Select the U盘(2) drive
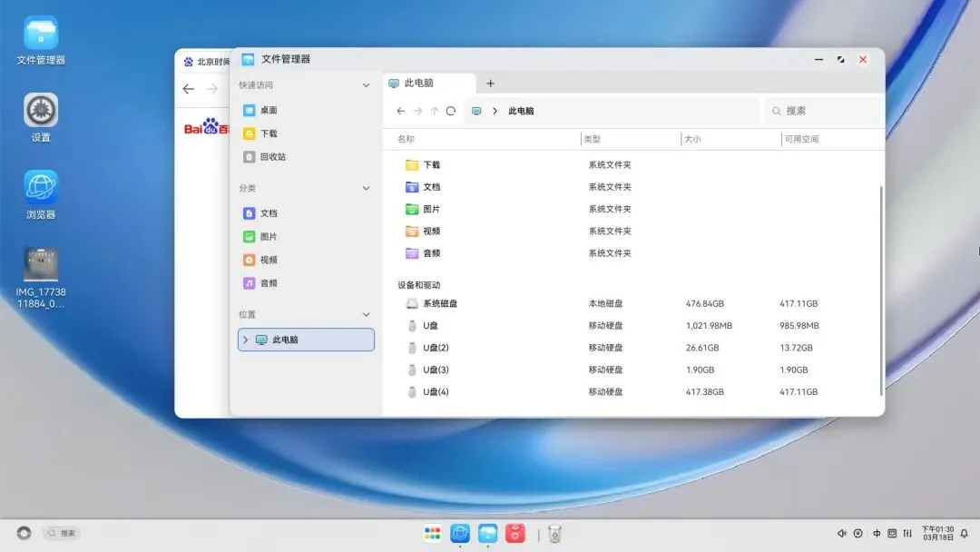The height and width of the screenshot is (552, 980). 632,348
